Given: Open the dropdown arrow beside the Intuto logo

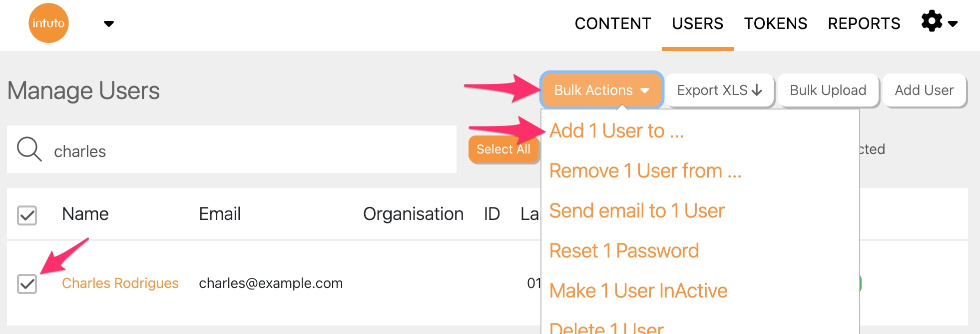Looking at the screenshot, I should click(108, 23).
